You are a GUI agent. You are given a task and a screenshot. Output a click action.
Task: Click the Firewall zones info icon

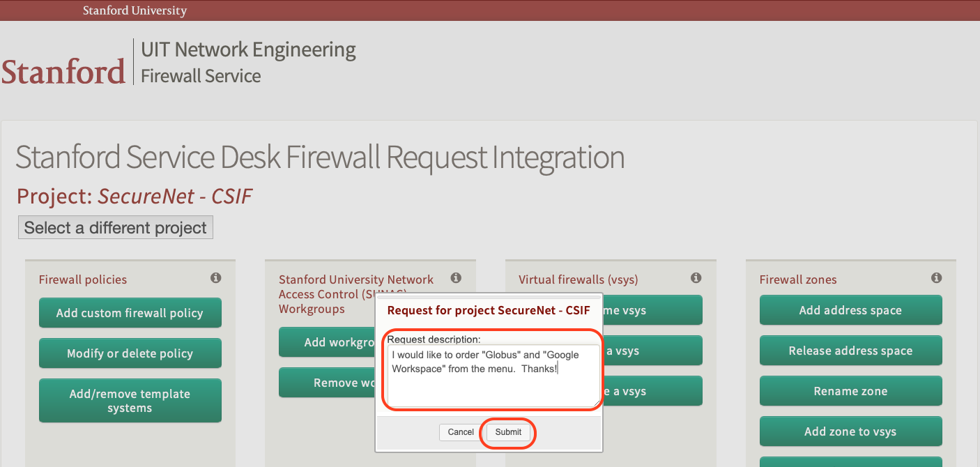coord(936,278)
